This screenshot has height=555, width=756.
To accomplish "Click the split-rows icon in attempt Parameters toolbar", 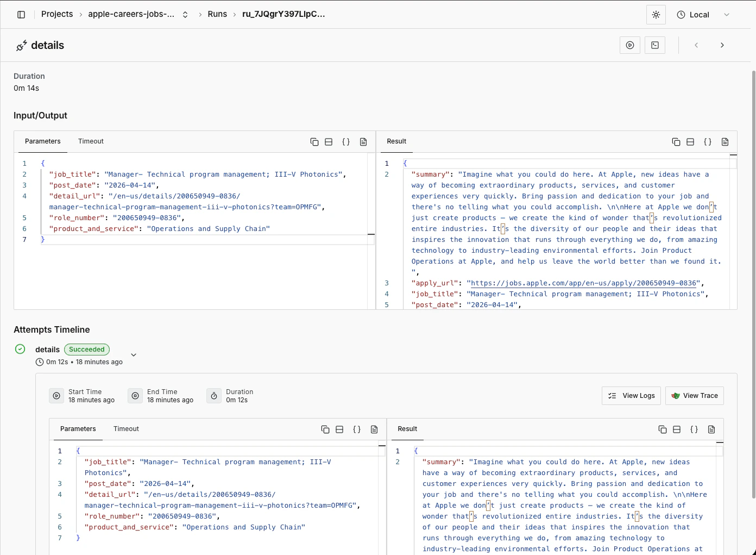I will coord(339,429).
